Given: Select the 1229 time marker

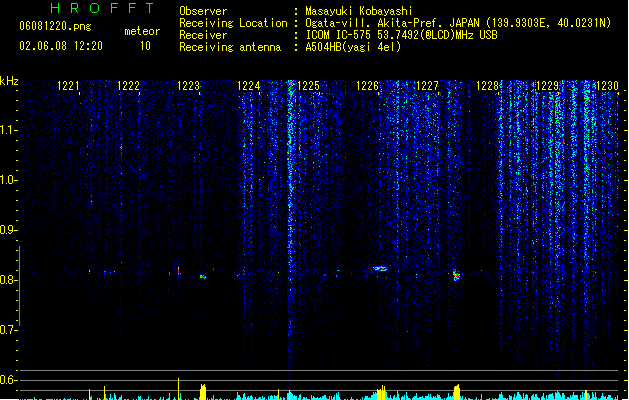Looking at the screenshot, I should click(548, 86).
